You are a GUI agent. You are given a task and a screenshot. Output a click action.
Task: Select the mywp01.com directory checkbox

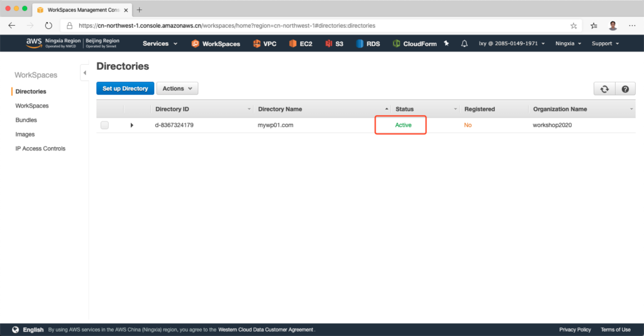(104, 125)
